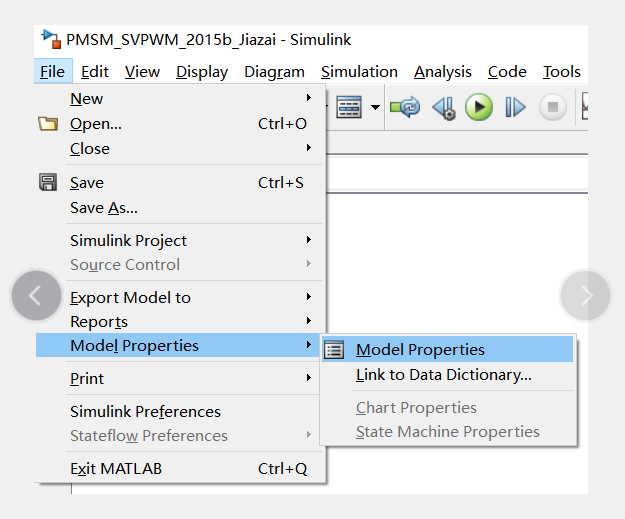Open the Diagram menu
Screen dimensions: 625x519
(275, 72)
